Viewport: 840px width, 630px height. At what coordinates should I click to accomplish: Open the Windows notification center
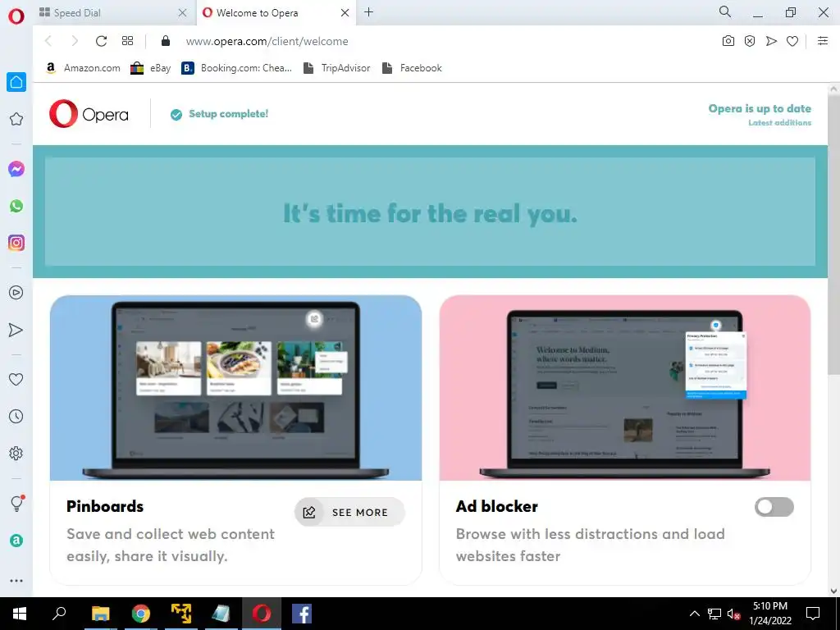(x=813, y=614)
